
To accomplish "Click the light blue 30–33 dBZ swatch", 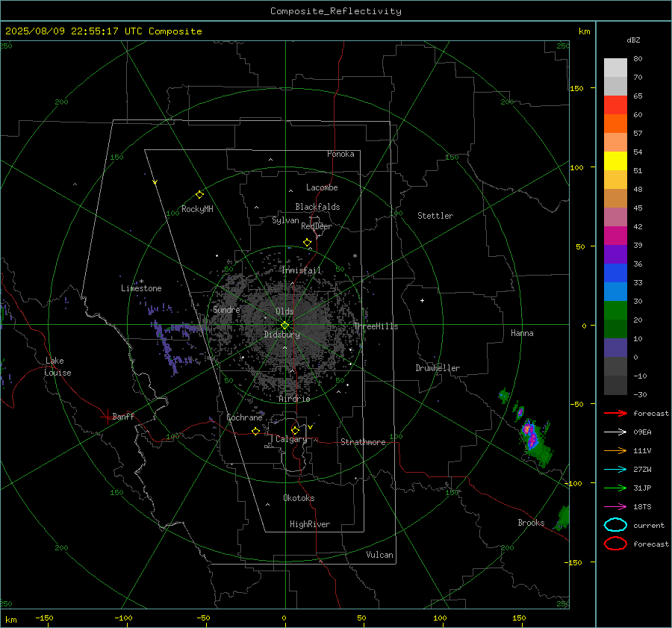I will point(615,291).
